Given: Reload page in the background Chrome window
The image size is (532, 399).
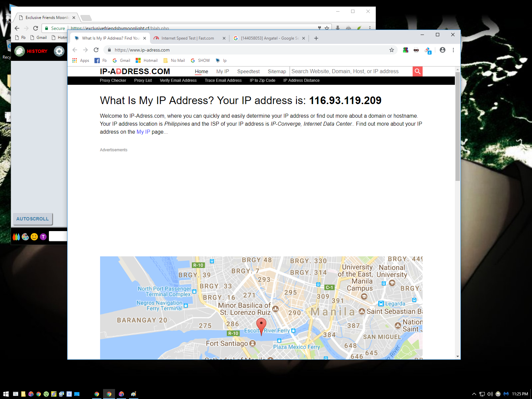Looking at the screenshot, I should point(36,28).
